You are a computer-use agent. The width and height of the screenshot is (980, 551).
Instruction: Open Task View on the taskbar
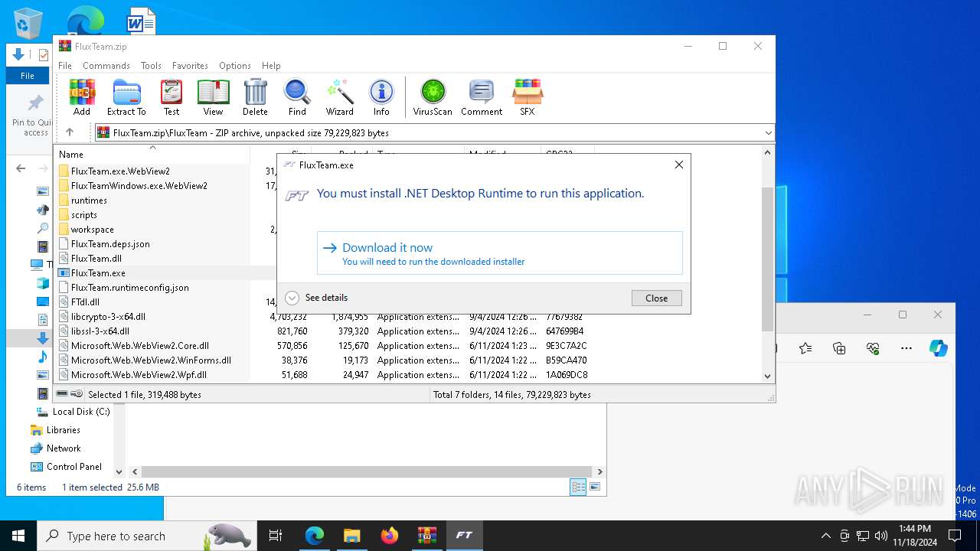(x=276, y=536)
